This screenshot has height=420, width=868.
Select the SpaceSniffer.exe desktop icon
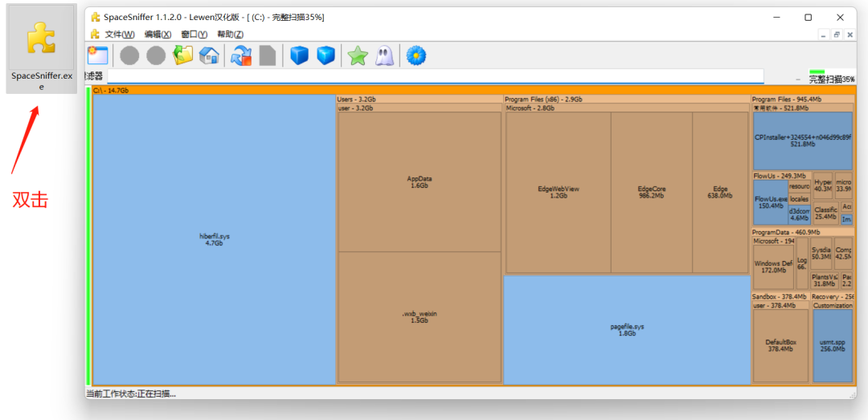point(42,50)
